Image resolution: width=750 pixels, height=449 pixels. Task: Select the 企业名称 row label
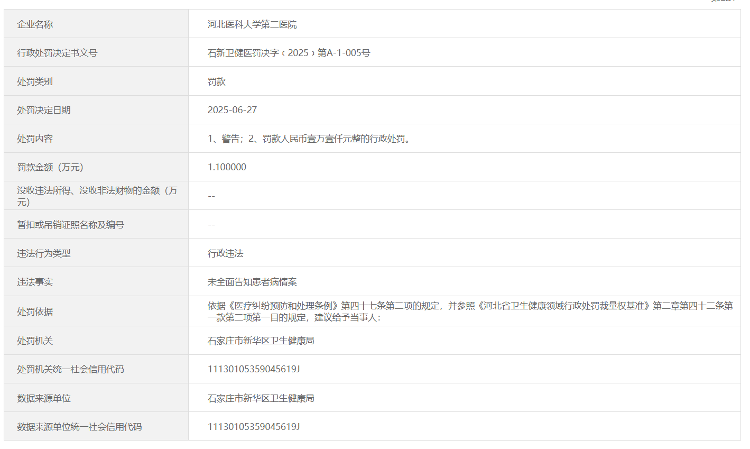35,23
